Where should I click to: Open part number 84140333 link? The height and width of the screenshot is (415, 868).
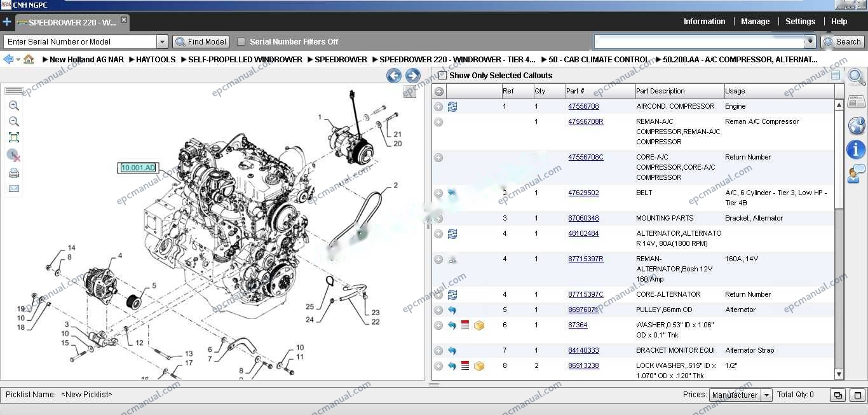click(583, 350)
